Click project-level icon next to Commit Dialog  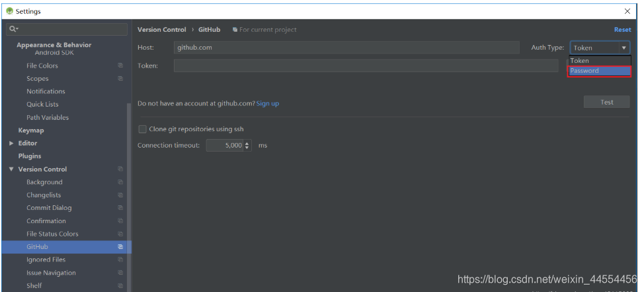[120, 208]
